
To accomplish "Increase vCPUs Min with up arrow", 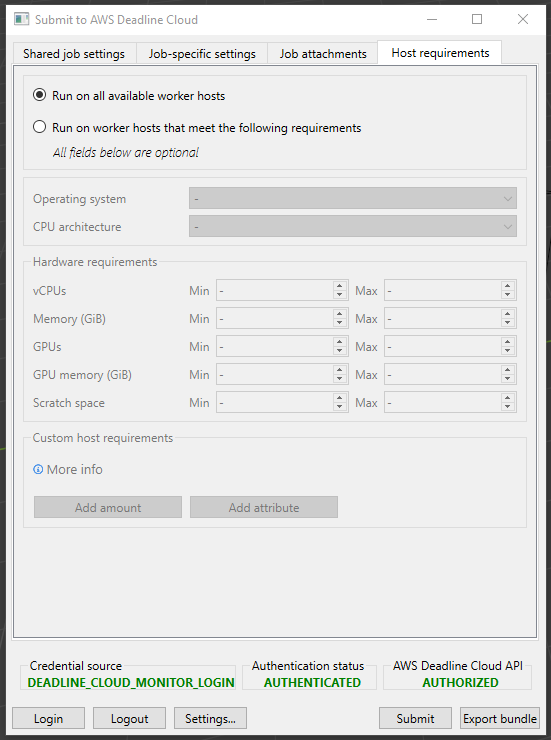I will 340,286.
